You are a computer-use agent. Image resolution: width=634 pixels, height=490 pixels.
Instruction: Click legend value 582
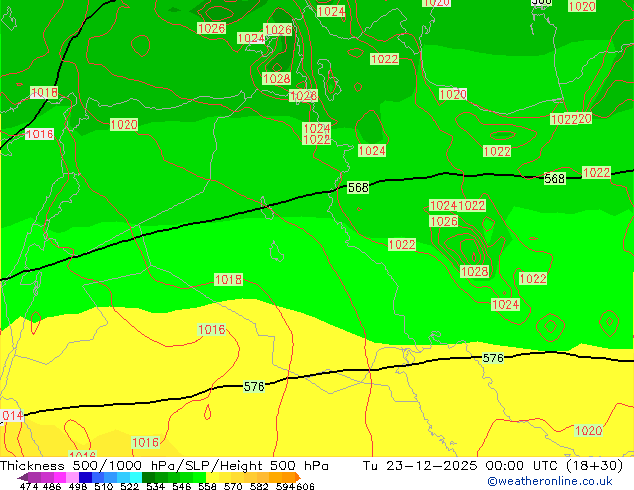click(x=259, y=486)
